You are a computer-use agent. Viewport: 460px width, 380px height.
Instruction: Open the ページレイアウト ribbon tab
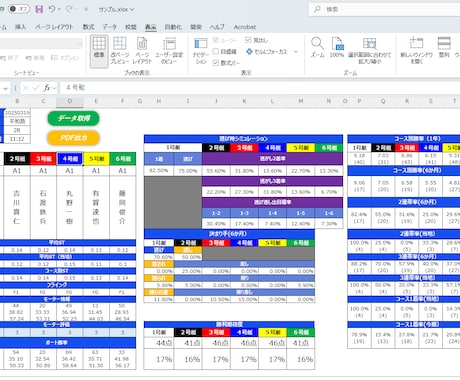[x=54, y=27]
